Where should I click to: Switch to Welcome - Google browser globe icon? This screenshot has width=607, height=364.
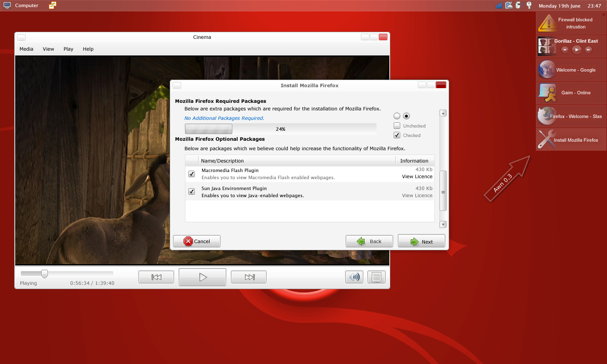[547, 70]
